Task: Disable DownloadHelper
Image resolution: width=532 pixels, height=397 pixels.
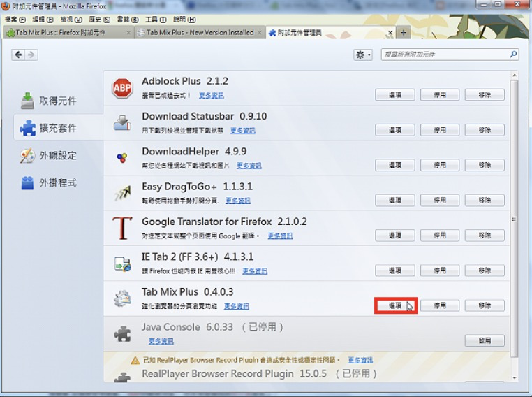Action: (440, 165)
